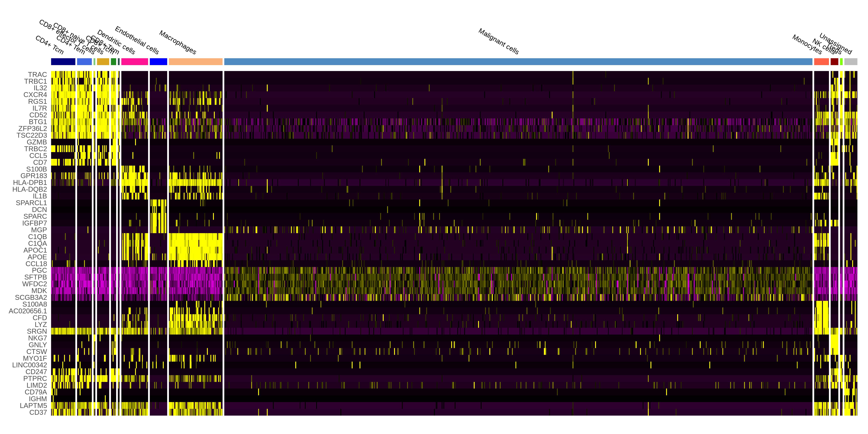Click the DCN gene label
The height and width of the screenshot is (434, 868).
point(39,210)
